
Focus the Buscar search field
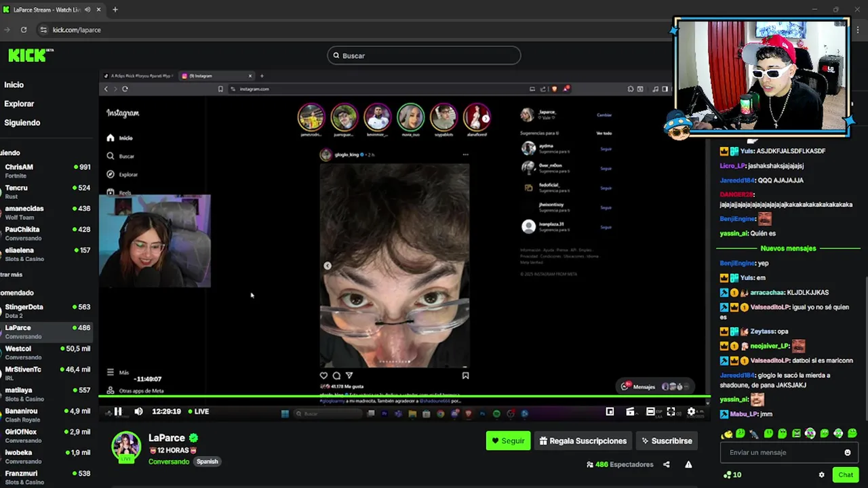point(424,56)
